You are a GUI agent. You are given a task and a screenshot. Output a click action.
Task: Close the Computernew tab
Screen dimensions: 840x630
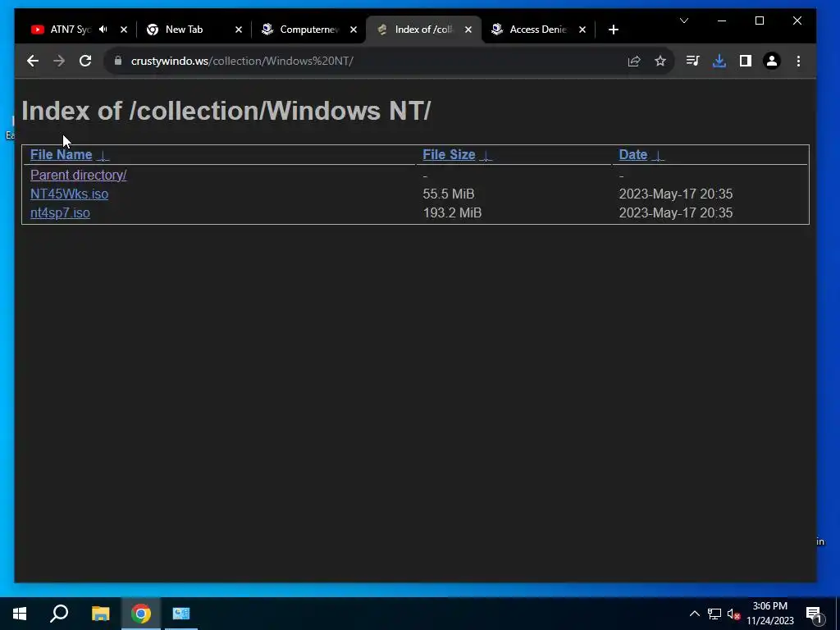point(353,30)
